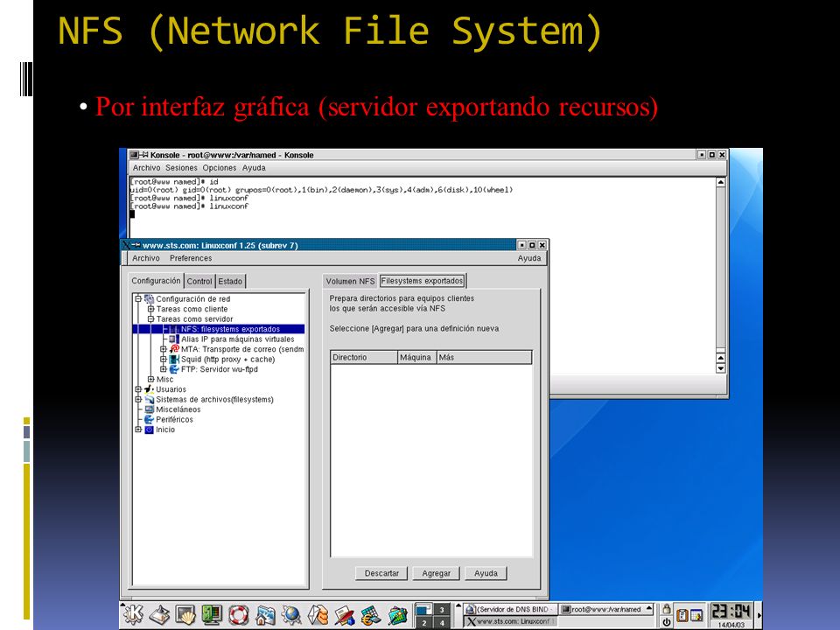Open taskbar window list arrow
Viewport: 840px width, 630px height.
458,606
